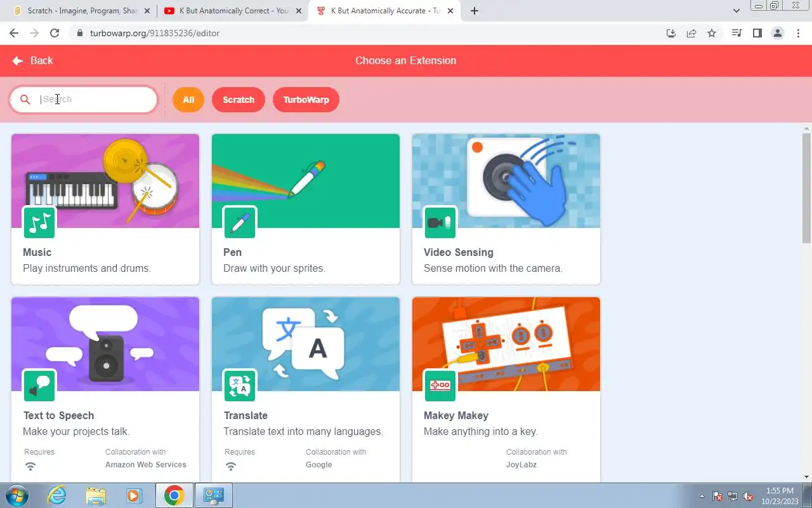Close the Scratch tab
This screenshot has width=812, height=508.
147,11
